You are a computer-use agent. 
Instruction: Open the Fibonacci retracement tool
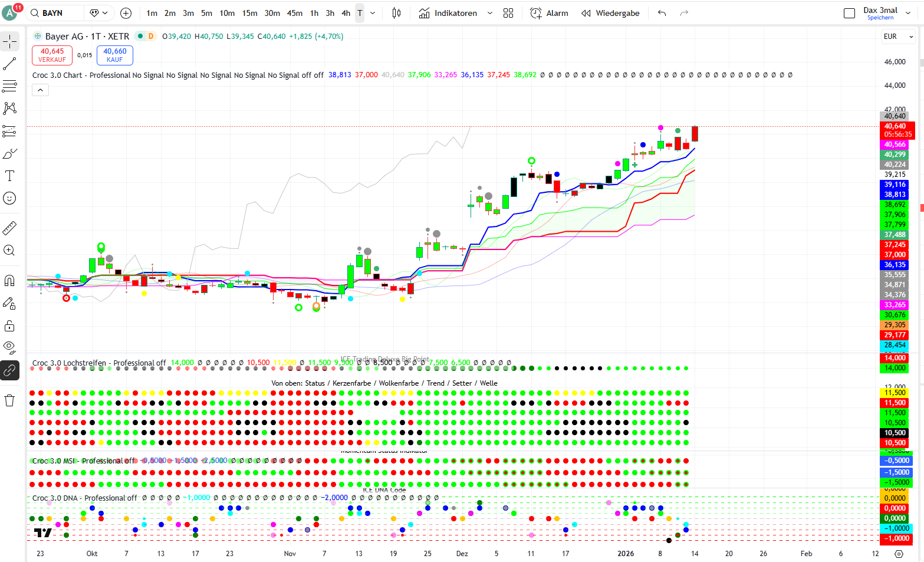10,86
